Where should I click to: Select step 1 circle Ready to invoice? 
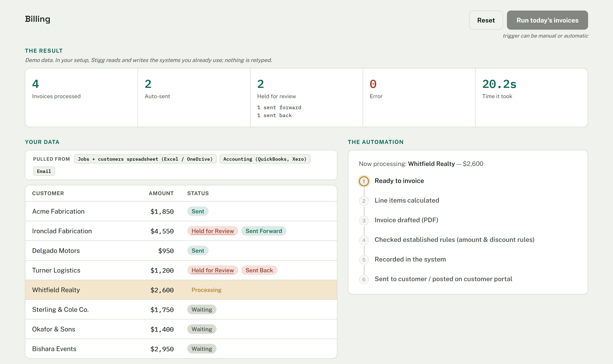(364, 181)
